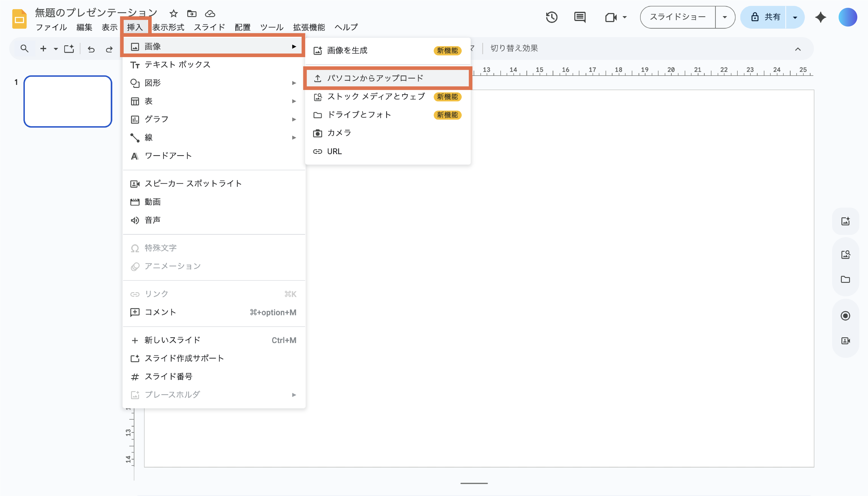Collapse toolbar with the up chevron
The width and height of the screenshot is (868, 496).
point(798,49)
